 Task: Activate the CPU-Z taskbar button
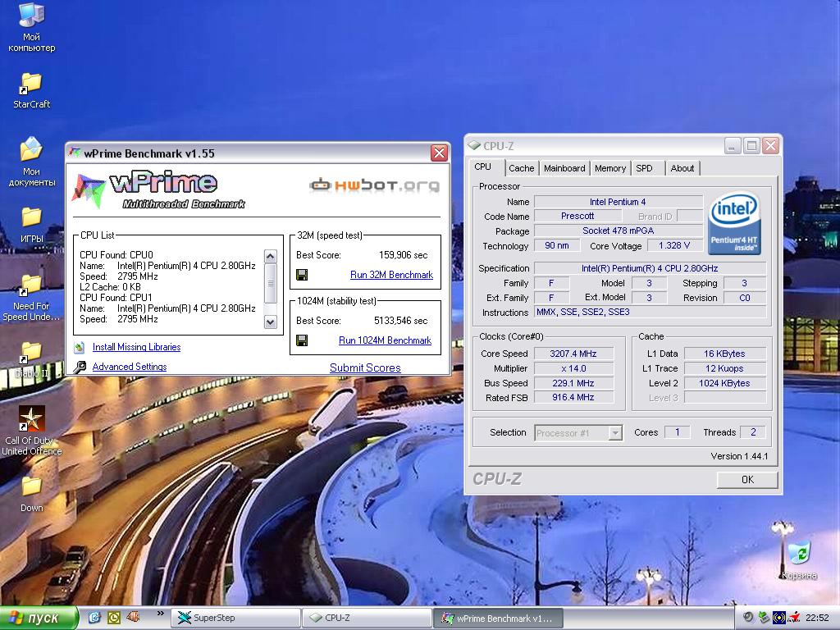pos(367,618)
